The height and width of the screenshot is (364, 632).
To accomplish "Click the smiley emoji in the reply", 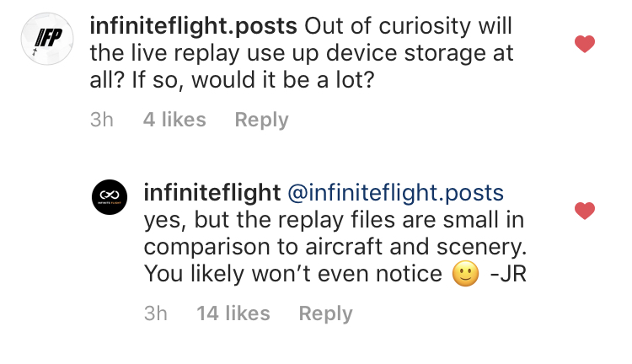I will click(x=465, y=275).
